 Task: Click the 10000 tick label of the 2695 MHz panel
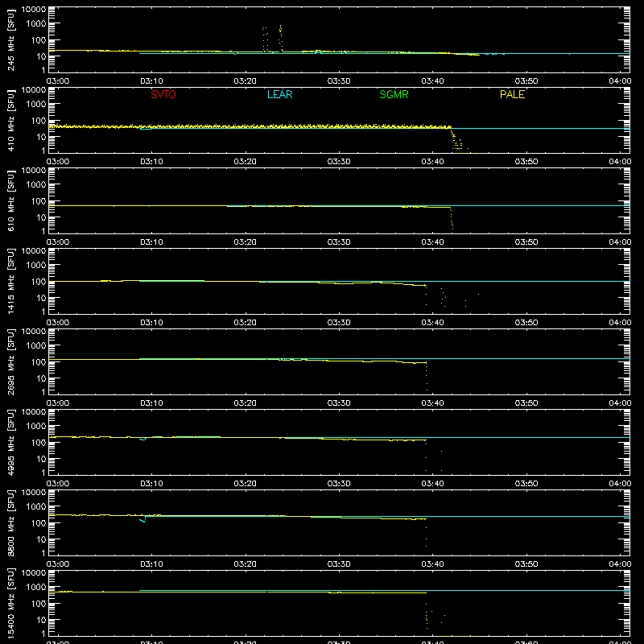tap(34, 332)
